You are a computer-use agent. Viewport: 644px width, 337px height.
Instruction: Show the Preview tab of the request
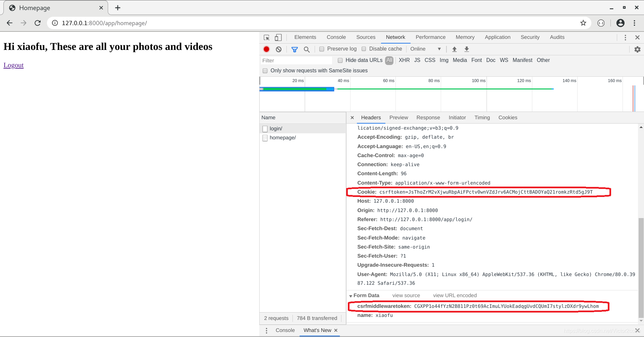tap(398, 118)
